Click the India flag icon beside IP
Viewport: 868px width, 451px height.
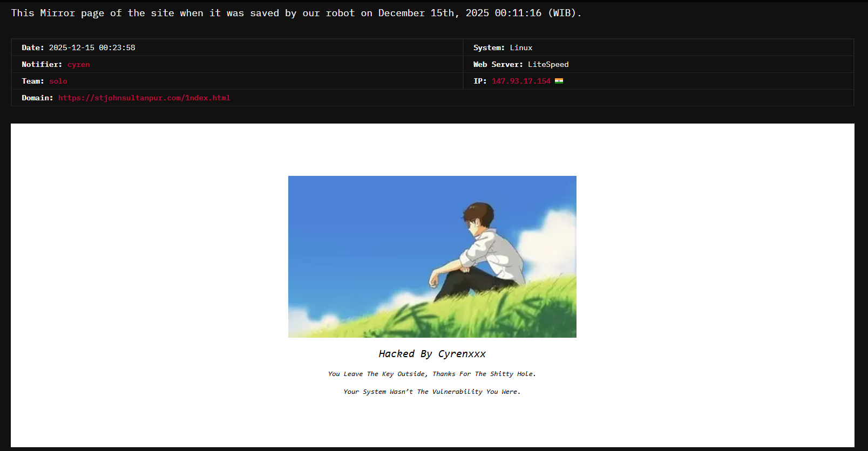pos(559,81)
